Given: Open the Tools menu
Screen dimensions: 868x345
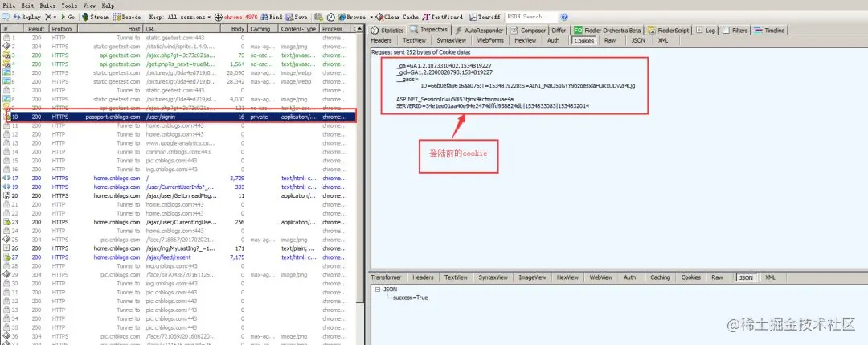Looking at the screenshot, I should coord(69,5).
